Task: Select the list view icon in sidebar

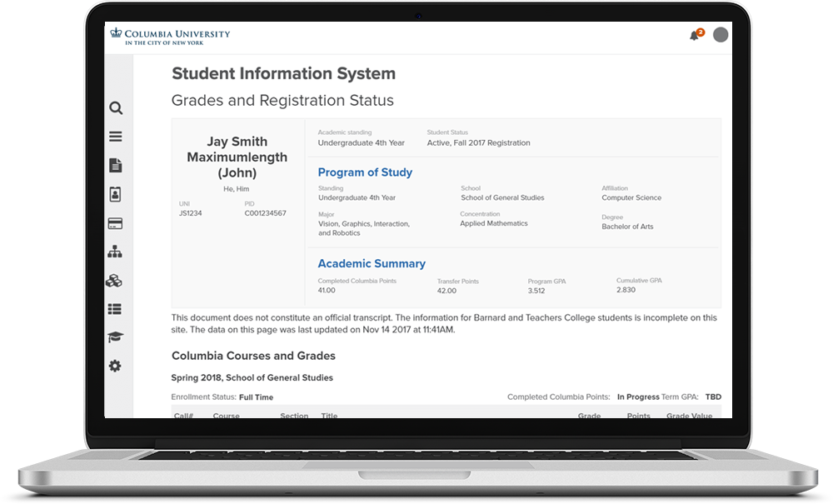Action: 115,309
